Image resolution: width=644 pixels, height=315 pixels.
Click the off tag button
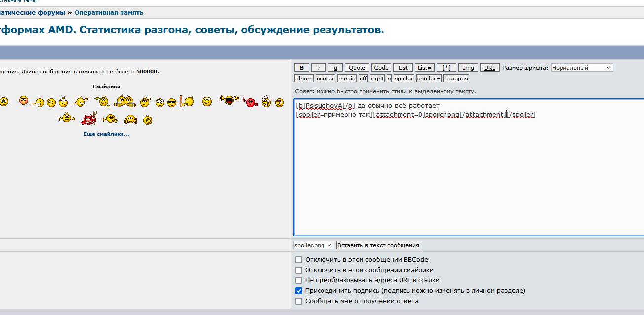[x=363, y=78]
